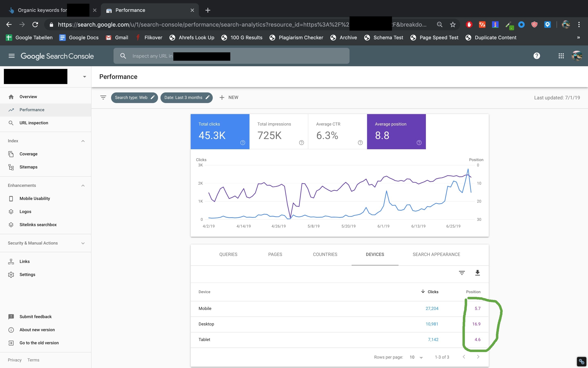This screenshot has width=588, height=368.
Task: Click help icon on Total clicks card
Action: [x=243, y=143]
